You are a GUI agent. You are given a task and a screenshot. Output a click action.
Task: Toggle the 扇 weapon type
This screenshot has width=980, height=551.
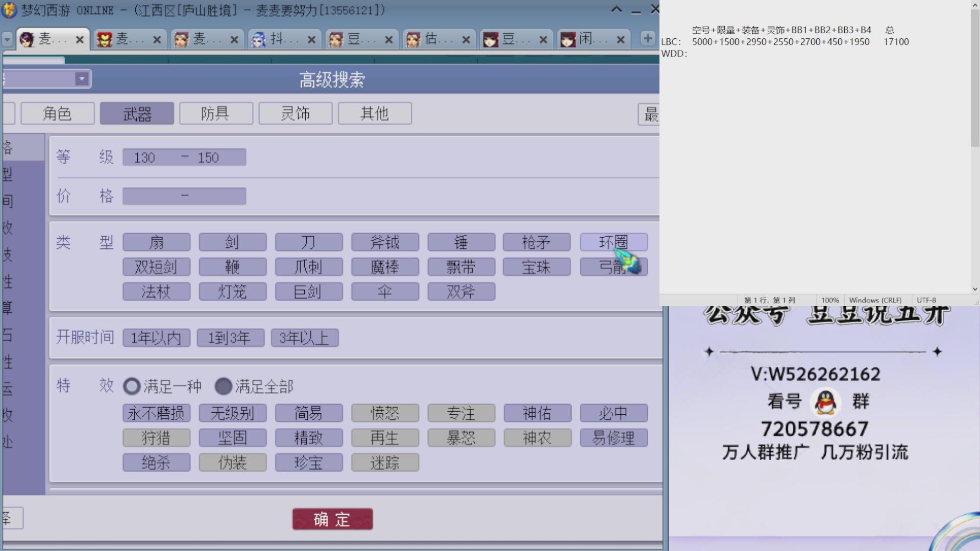tap(156, 242)
